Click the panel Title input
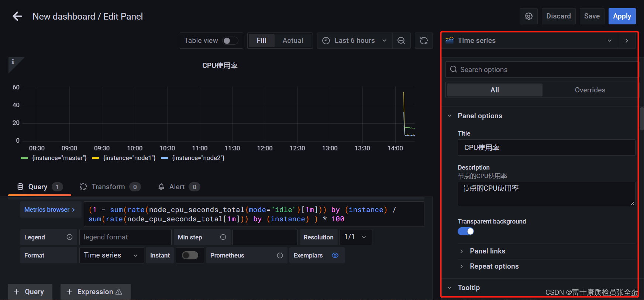 546,147
